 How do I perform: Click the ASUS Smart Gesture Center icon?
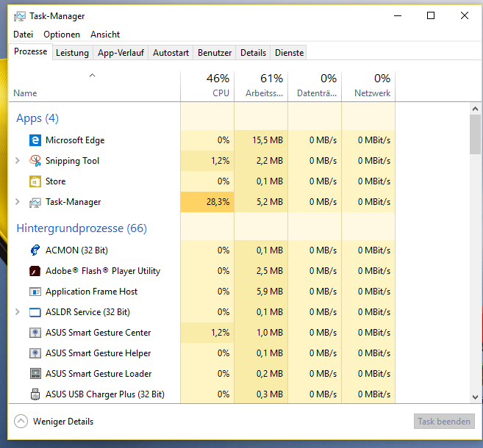(x=35, y=333)
